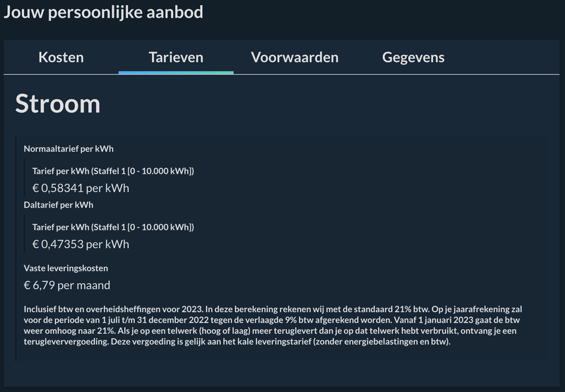The height and width of the screenshot is (392, 565).
Task: Select the 'Vaste leveringskosten' label
Action: (x=66, y=268)
